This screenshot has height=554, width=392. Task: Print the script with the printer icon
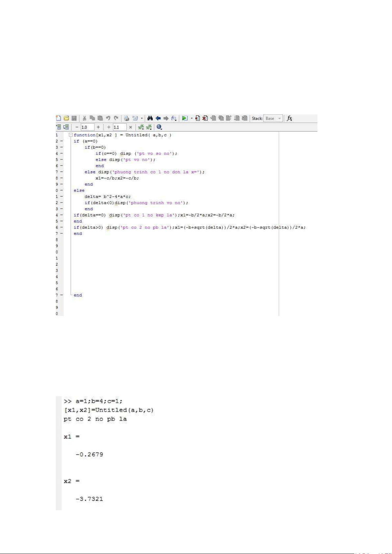pyautogui.click(x=127, y=118)
